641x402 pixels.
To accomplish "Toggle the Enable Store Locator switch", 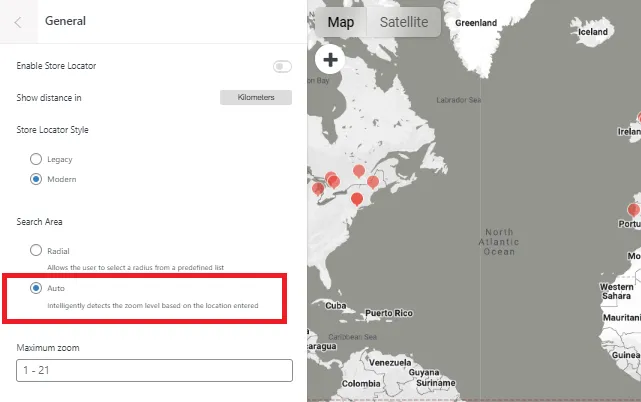I will pyautogui.click(x=282, y=66).
